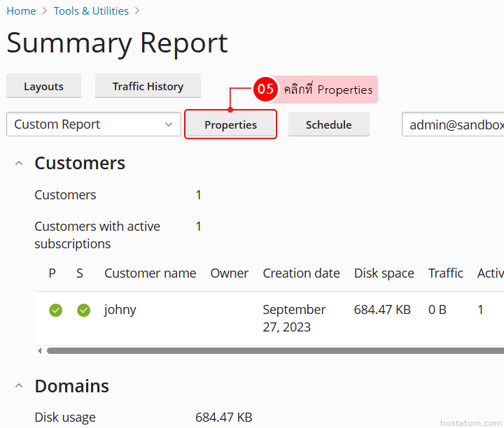Click johny's green P status icon
Screen dimensions: 504x428
(x=56, y=310)
